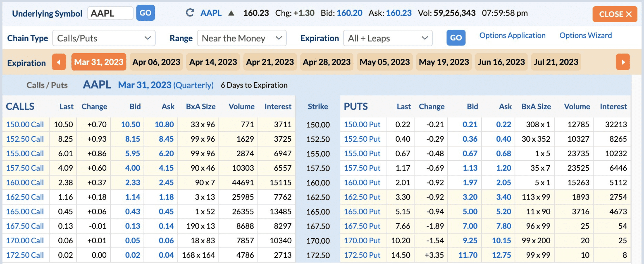Image resolution: width=644 pixels, height=264 pixels.
Task: Click the 150.00 Call ask 10.80
Action: [164, 124]
